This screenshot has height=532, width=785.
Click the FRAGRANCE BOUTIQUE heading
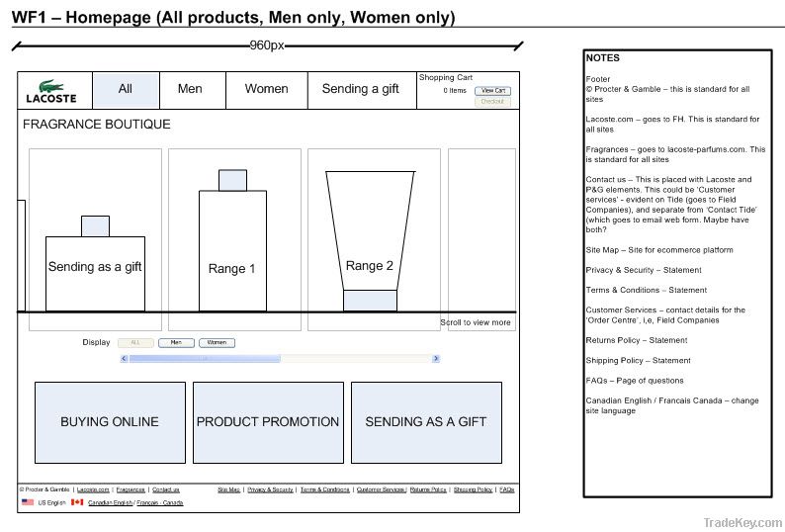click(97, 125)
